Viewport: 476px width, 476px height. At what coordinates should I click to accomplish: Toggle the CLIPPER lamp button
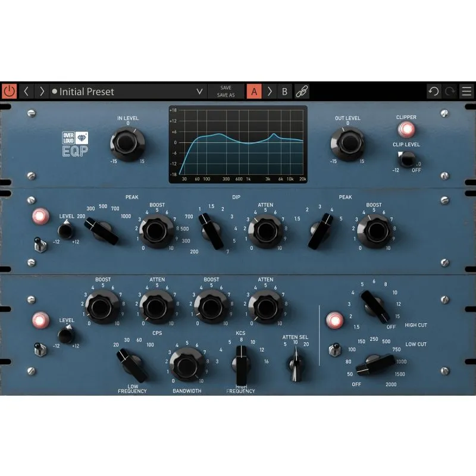[406, 130]
